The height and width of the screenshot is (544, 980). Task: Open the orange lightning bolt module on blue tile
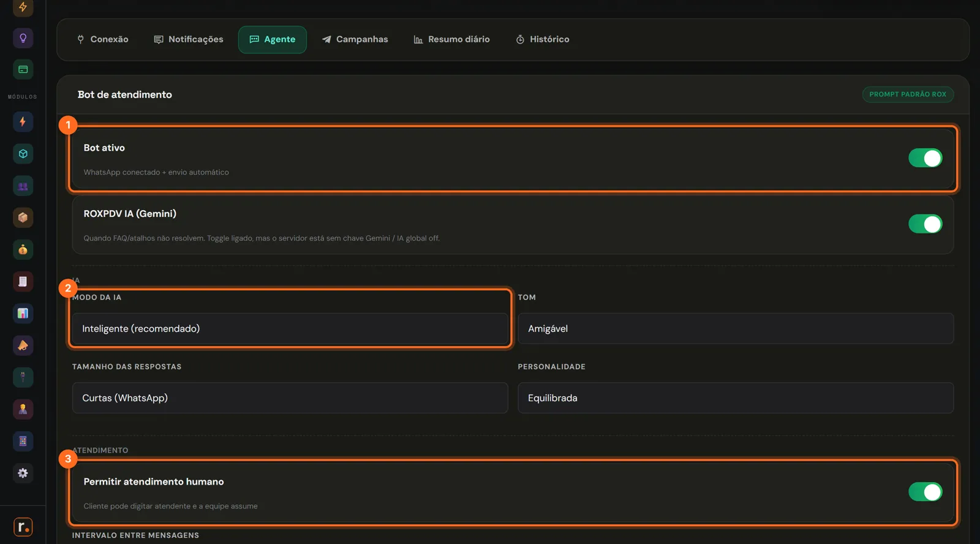tap(23, 121)
